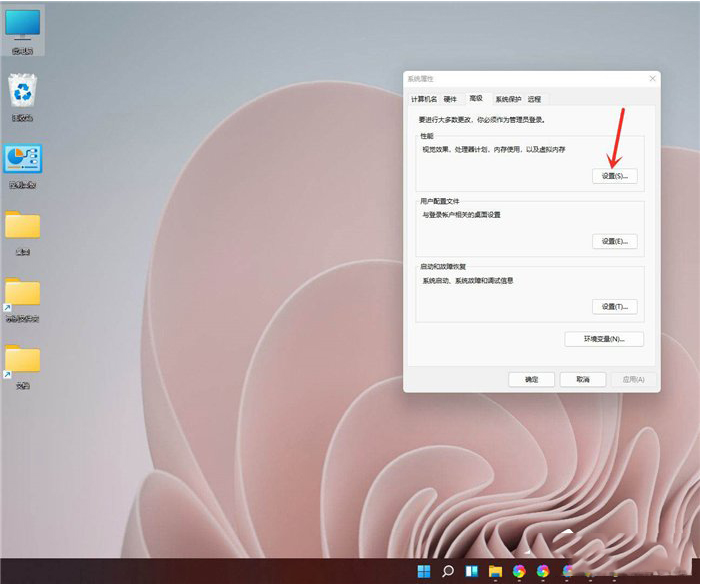Open the Control Panel desktop icon
This screenshot has height=586, width=704.
pos(22,165)
